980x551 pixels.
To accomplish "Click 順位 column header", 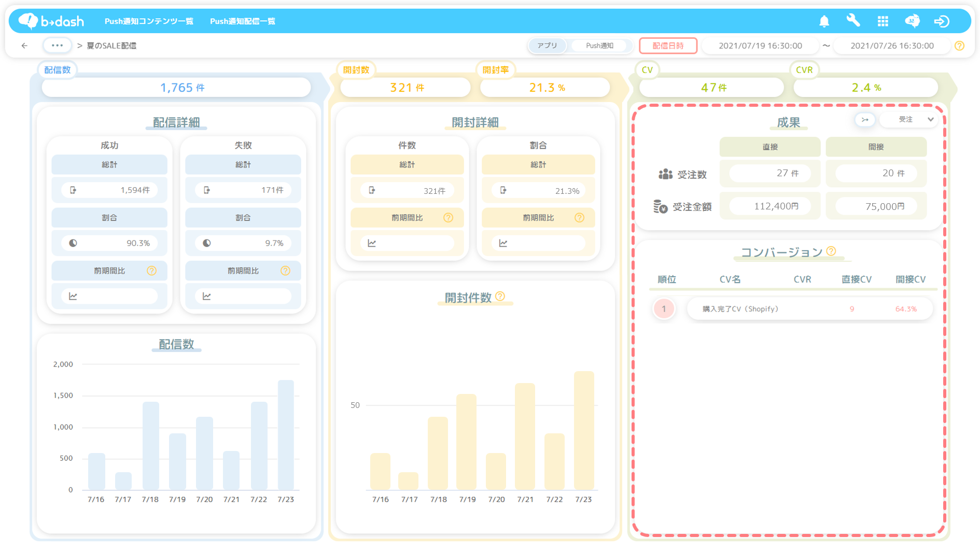I will click(x=666, y=279).
